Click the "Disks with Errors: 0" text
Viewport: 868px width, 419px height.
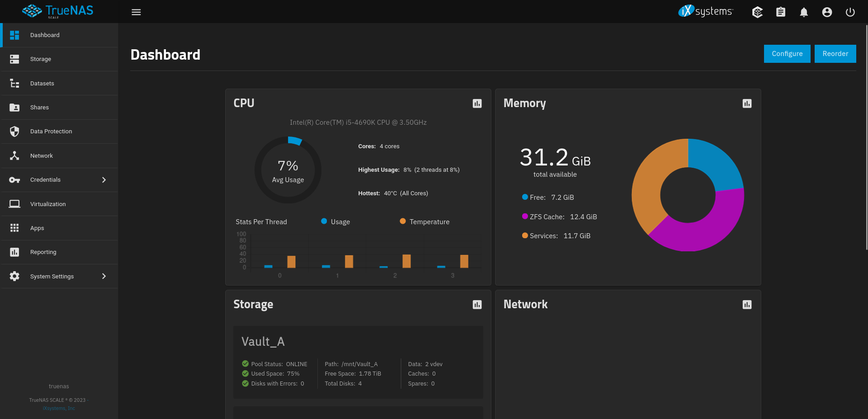point(278,384)
